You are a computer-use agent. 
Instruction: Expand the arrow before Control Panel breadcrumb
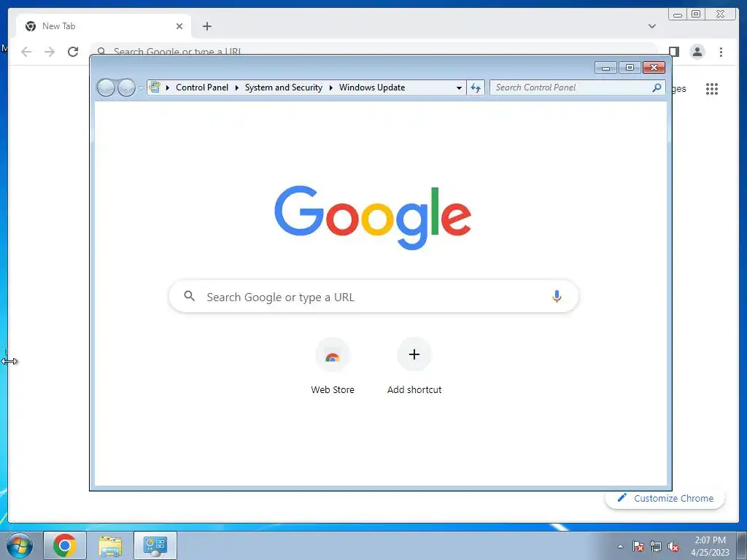168,87
